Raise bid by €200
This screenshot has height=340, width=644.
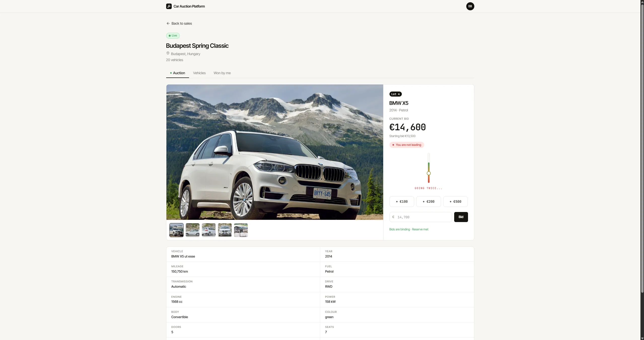(428, 201)
